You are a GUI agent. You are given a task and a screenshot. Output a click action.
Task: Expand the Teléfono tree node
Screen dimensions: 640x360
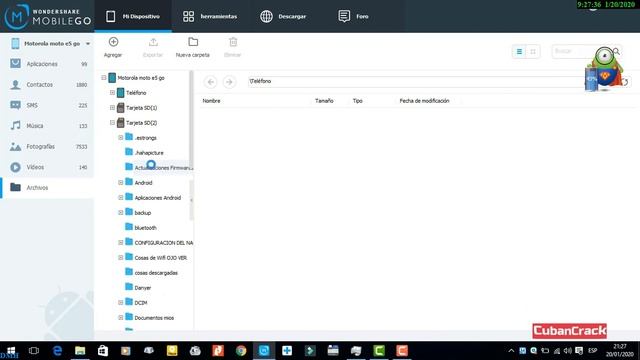tap(112, 93)
